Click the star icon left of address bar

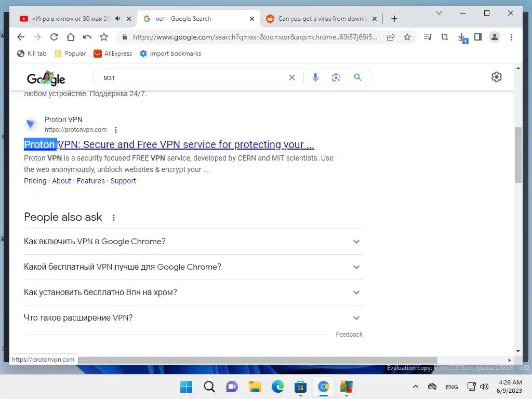click(x=104, y=37)
